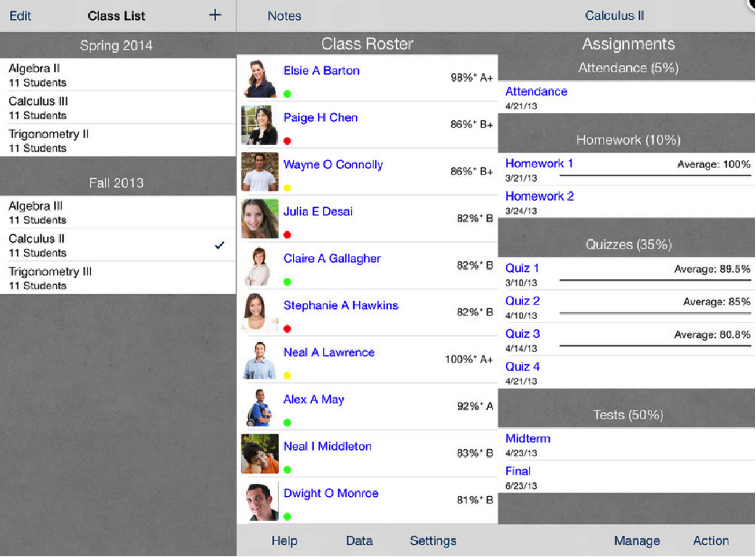Open the Action menu
Screen dimensions: 756x557
click(x=710, y=541)
